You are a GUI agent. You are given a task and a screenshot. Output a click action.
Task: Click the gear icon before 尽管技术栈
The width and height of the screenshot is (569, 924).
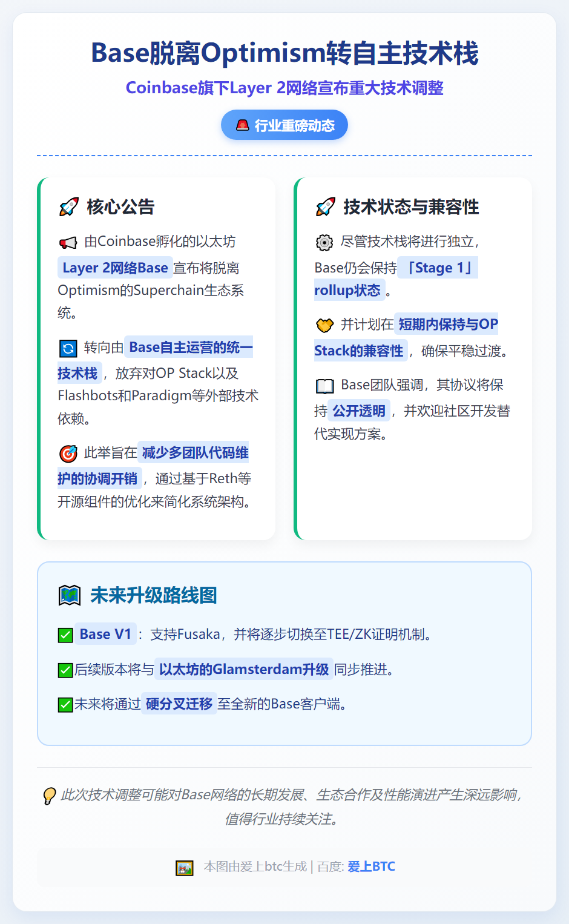(324, 242)
